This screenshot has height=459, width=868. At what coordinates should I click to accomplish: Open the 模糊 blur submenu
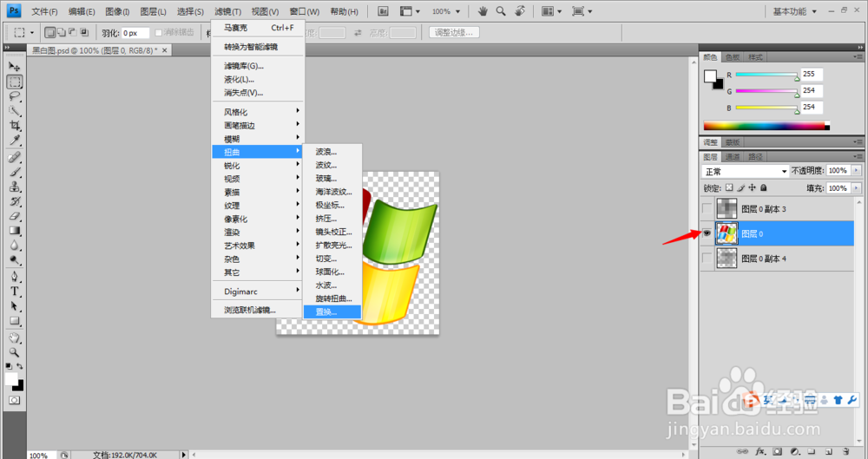(258, 139)
